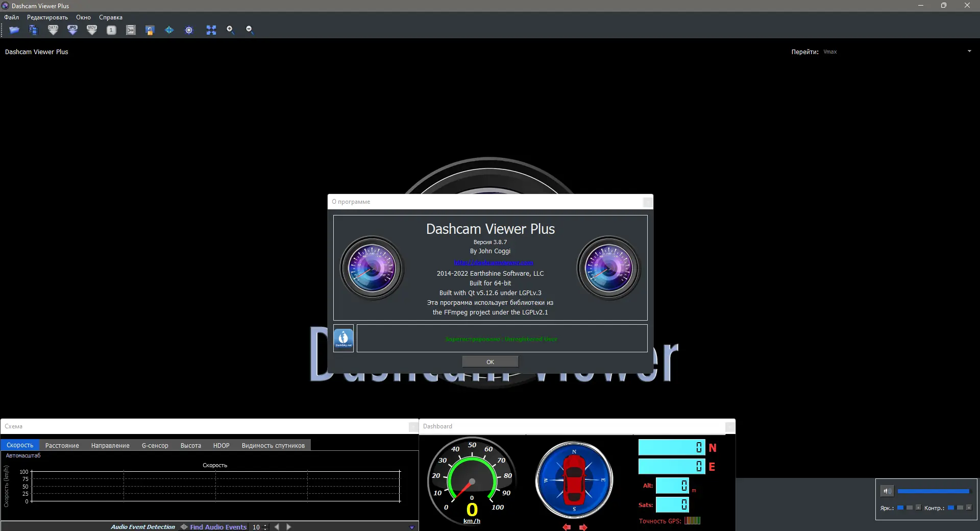Click the audio event count value 10
Viewport: 980px width, 531px height.
(x=256, y=527)
